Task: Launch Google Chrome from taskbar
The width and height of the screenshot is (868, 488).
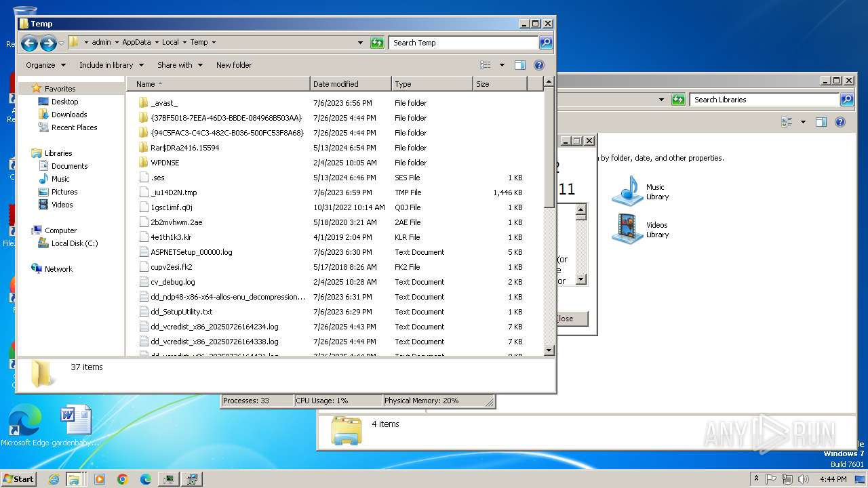Action: coord(123,479)
